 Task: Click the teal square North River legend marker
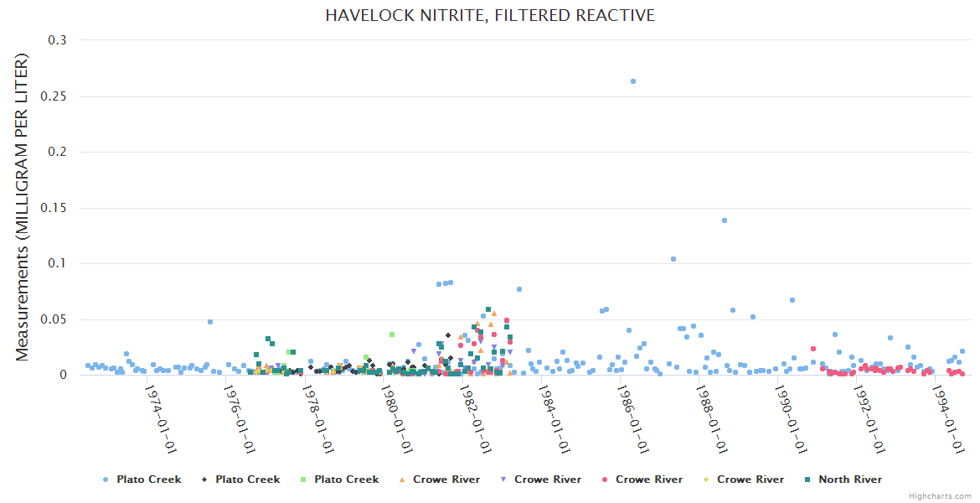807,480
